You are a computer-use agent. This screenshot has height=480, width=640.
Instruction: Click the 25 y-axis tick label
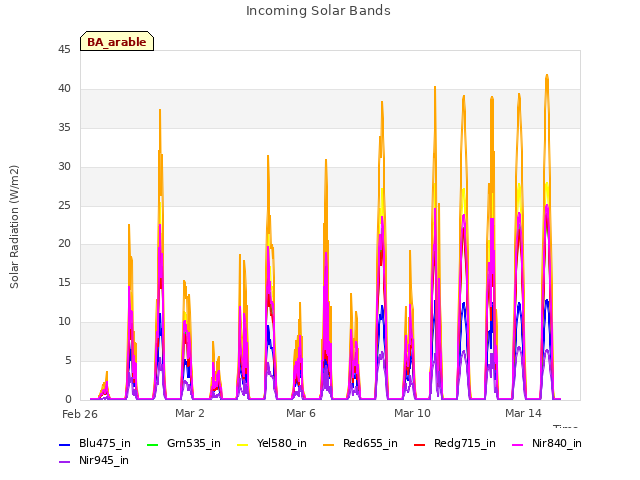pyautogui.click(x=64, y=205)
